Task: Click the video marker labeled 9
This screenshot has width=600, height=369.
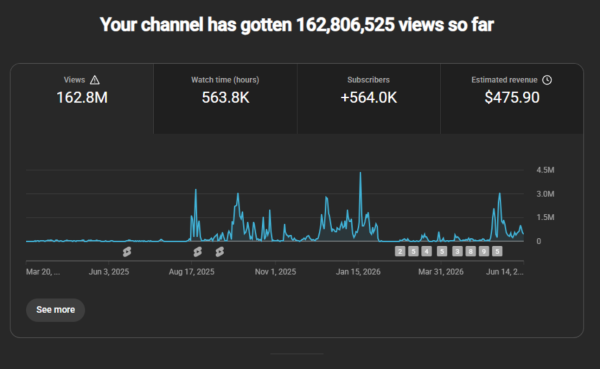Action: tap(484, 251)
